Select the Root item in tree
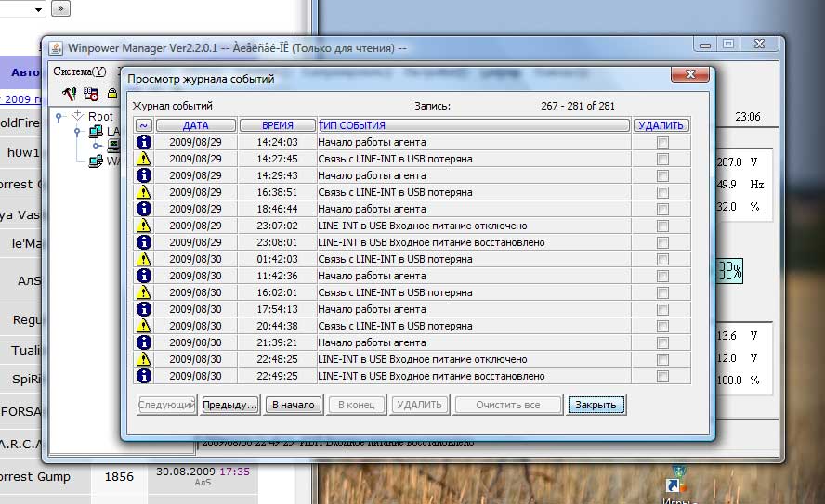 click(x=100, y=117)
